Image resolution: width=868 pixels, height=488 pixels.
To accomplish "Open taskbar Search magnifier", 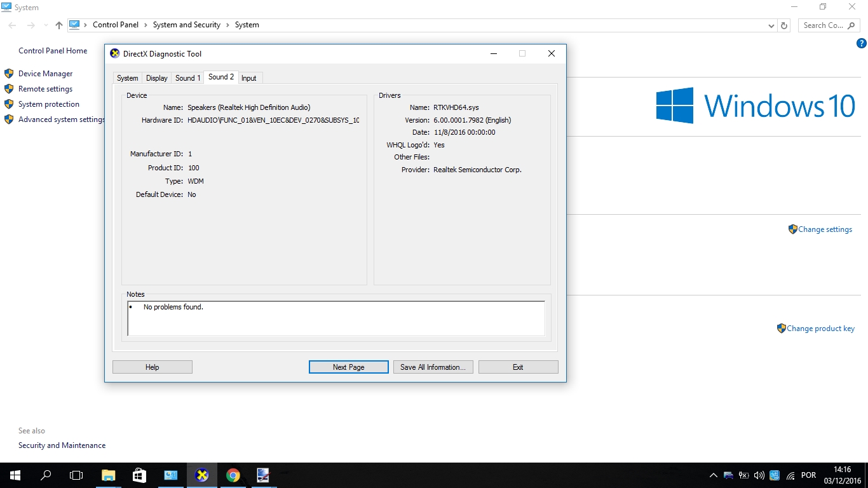I will (46, 475).
